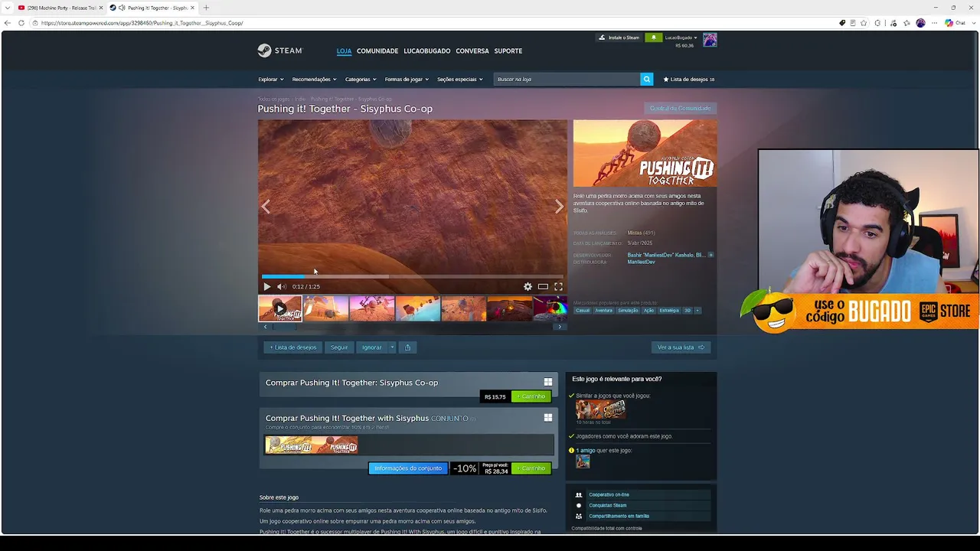The image size is (980, 551).
Task: Enter fullscreen for the trailer
Action: [558, 286]
